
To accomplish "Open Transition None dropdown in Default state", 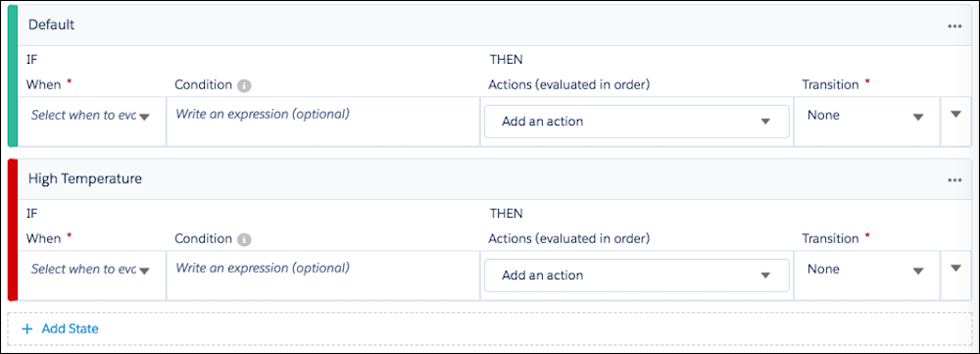I will tap(866, 116).
